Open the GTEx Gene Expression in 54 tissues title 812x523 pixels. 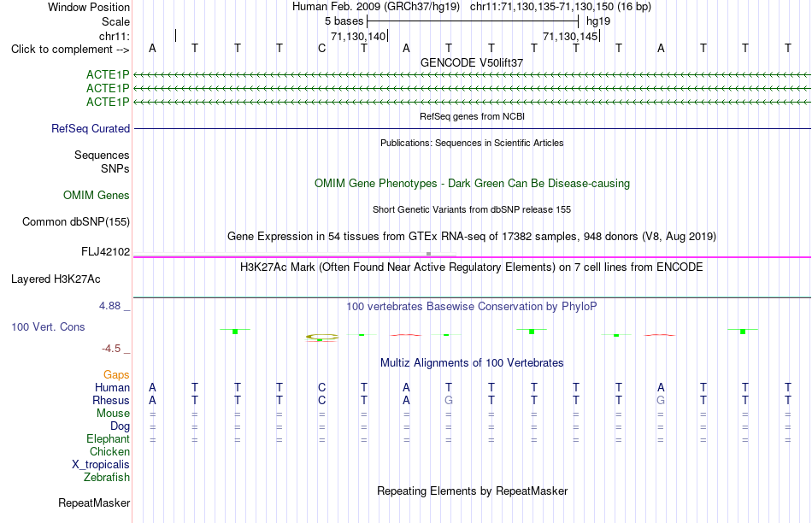[x=472, y=237]
